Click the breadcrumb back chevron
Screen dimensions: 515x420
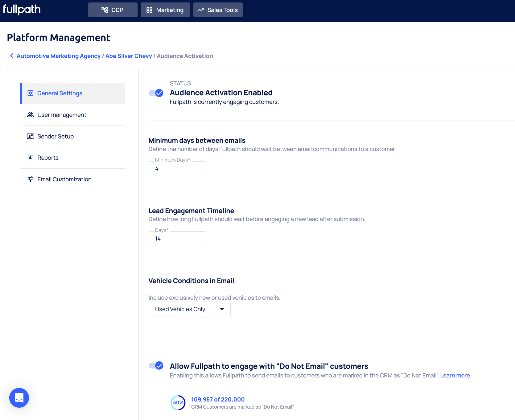[12, 56]
